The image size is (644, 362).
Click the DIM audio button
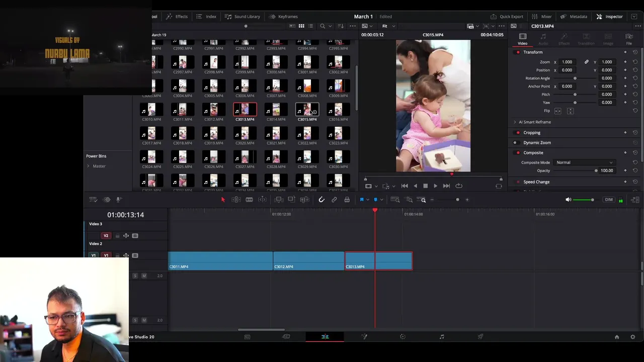tap(609, 200)
